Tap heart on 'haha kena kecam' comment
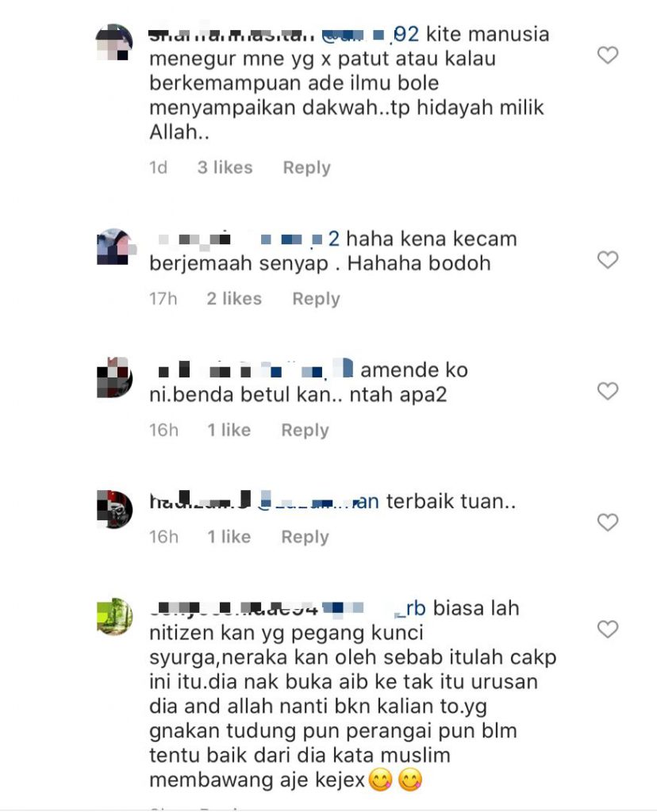 [x=608, y=259]
